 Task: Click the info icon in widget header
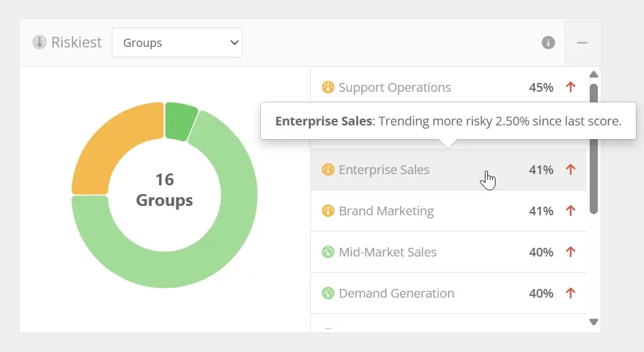(549, 42)
